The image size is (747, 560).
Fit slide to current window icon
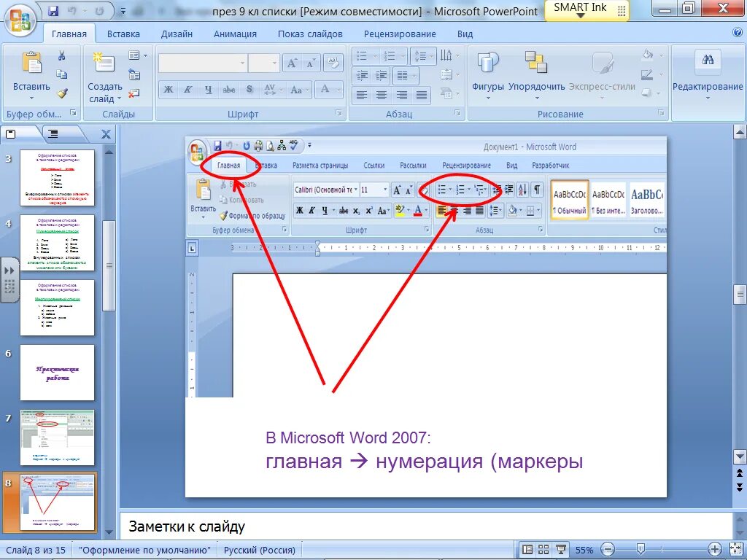click(735, 550)
